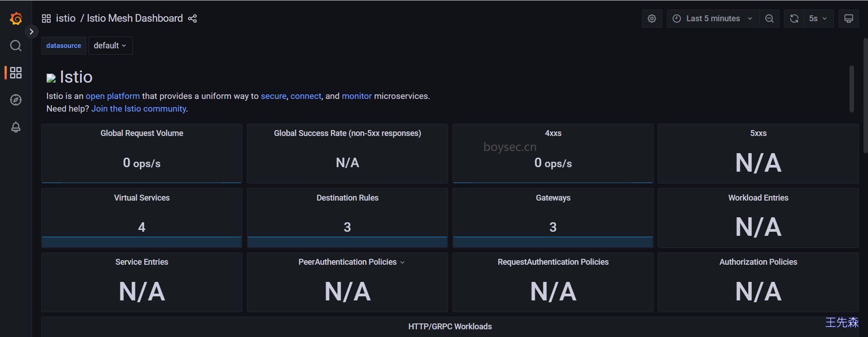Expand the side menu with chevron arrow

31,32
